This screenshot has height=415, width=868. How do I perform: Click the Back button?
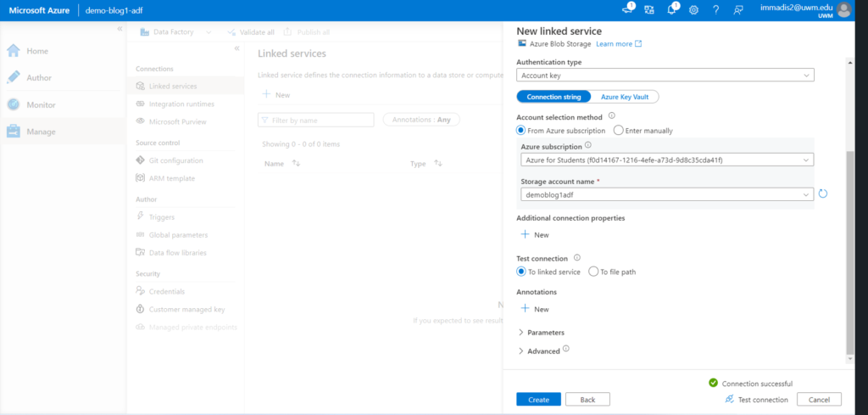coord(587,400)
